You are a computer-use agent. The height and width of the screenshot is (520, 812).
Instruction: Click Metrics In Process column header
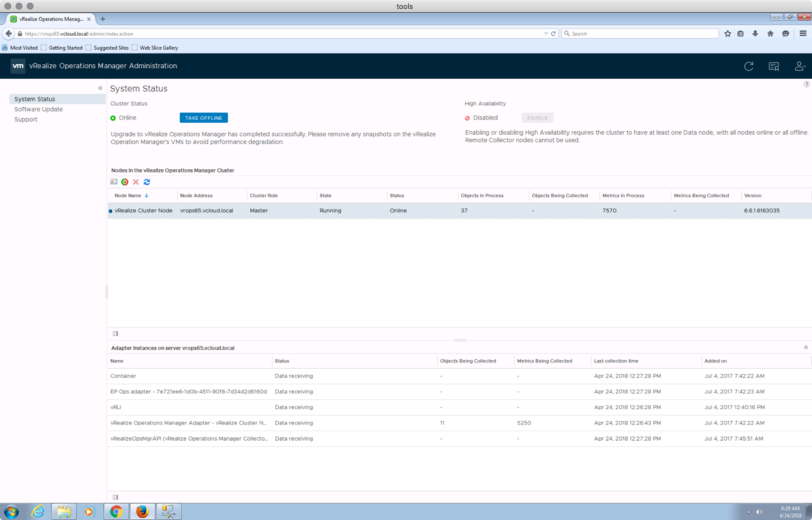tap(623, 195)
